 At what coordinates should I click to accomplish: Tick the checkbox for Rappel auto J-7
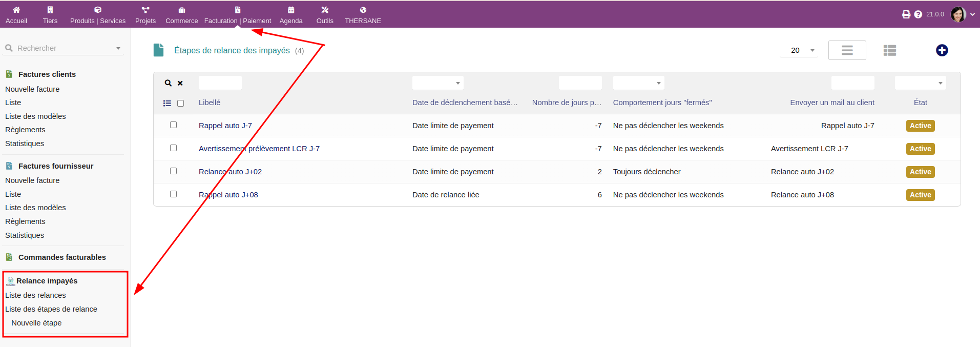pyautogui.click(x=173, y=125)
